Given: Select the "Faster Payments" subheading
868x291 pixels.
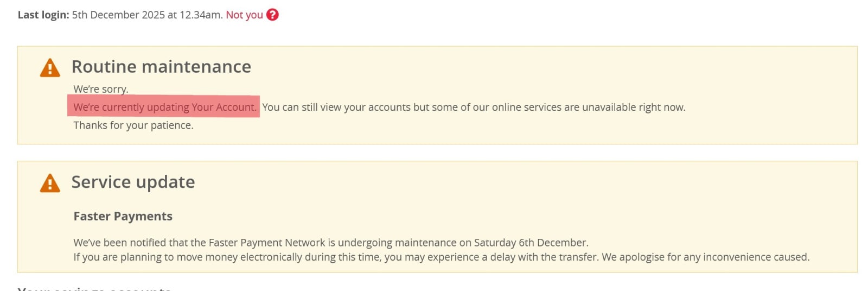Looking at the screenshot, I should tap(123, 216).
